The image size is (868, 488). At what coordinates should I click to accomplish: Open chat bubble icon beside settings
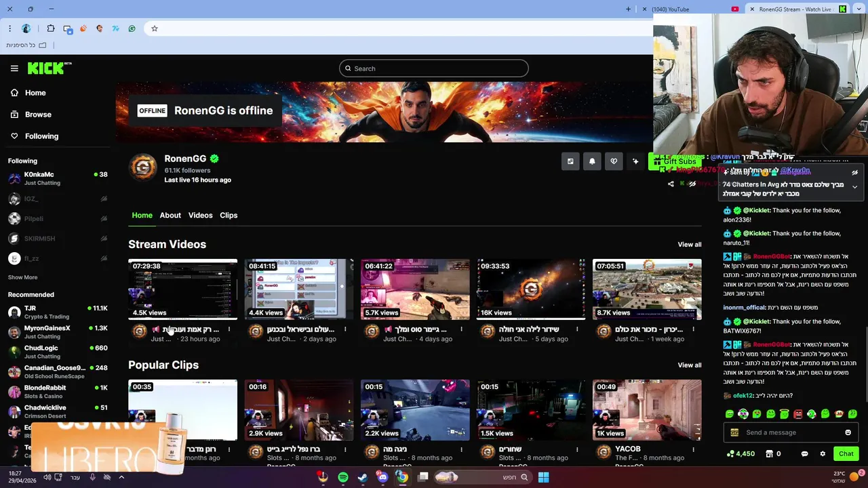click(x=804, y=454)
